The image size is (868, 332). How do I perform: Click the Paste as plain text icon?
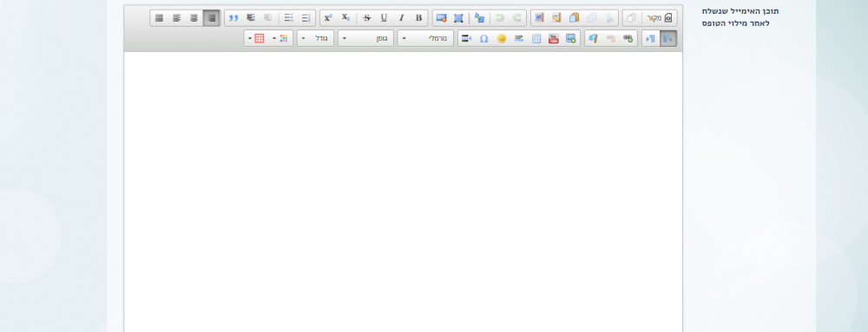coord(556,17)
